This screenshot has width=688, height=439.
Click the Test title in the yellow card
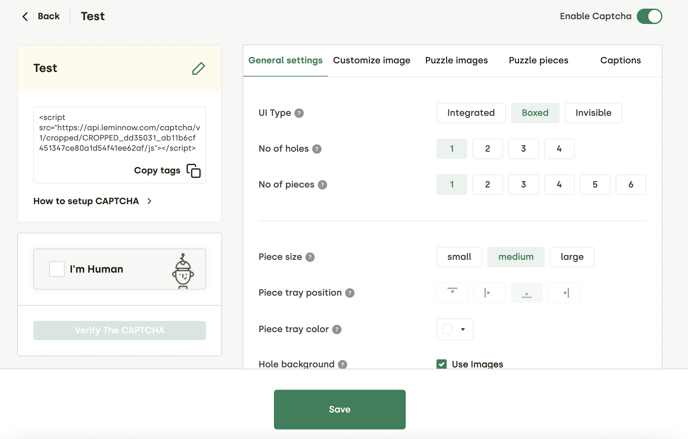click(45, 68)
